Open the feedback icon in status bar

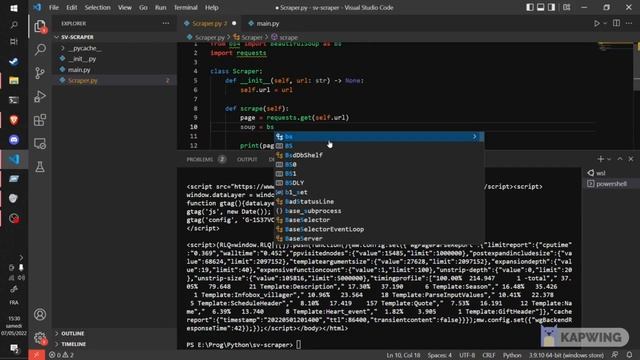coord(615,355)
